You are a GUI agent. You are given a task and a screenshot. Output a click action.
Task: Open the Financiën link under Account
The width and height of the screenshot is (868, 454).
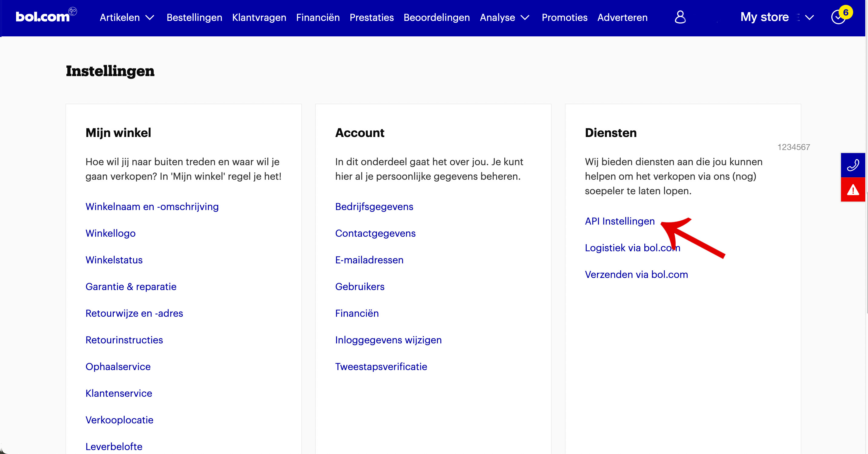[x=357, y=313]
